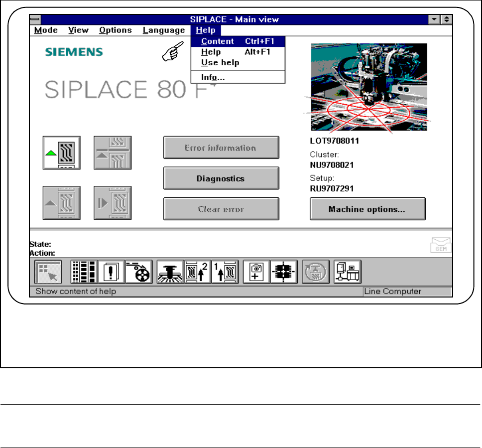Viewport: 482px width, 448px height.
Task: Click the Action: label
Action: [x=42, y=253]
